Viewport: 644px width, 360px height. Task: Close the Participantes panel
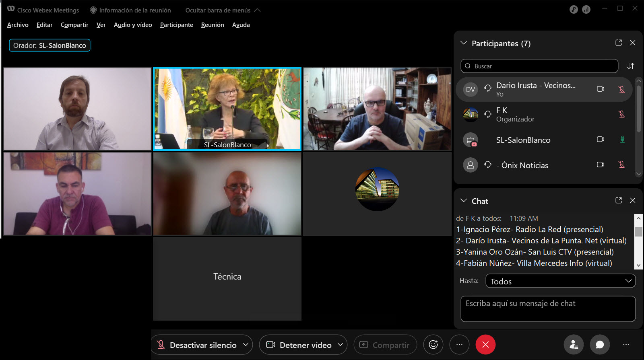pos(633,43)
